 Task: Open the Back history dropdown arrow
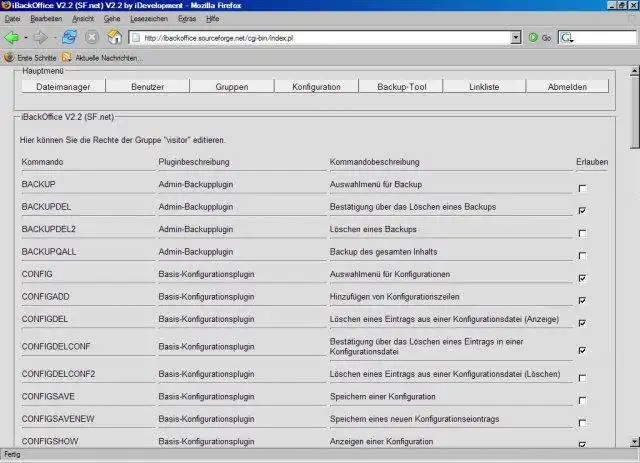click(x=26, y=38)
